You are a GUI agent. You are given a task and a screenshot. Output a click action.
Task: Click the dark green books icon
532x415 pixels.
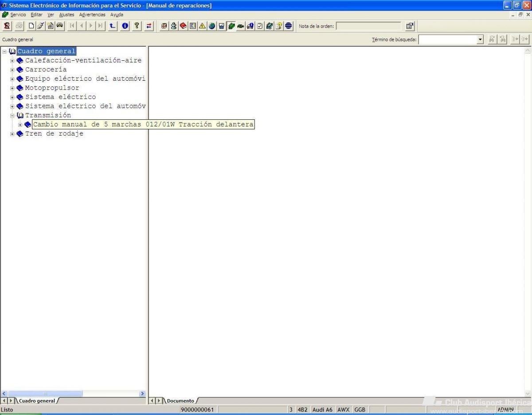click(269, 26)
